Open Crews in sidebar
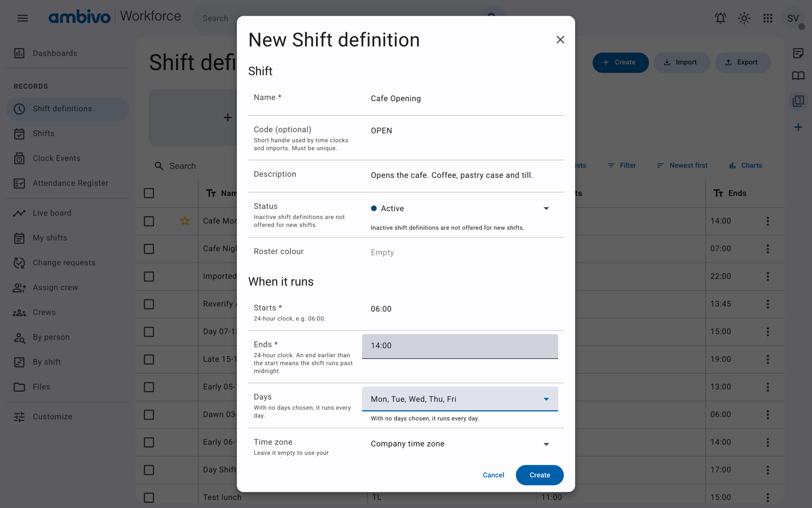This screenshot has width=812, height=508. point(68,312)
